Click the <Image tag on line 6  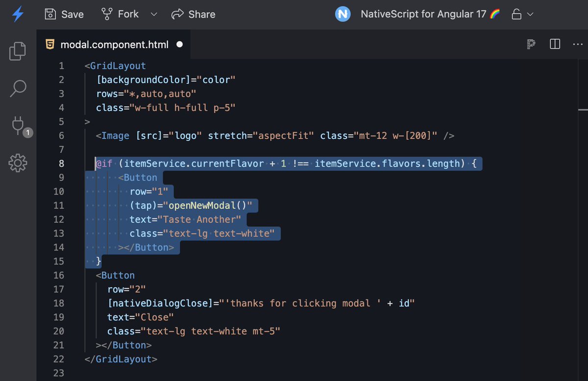coord(113,136)
